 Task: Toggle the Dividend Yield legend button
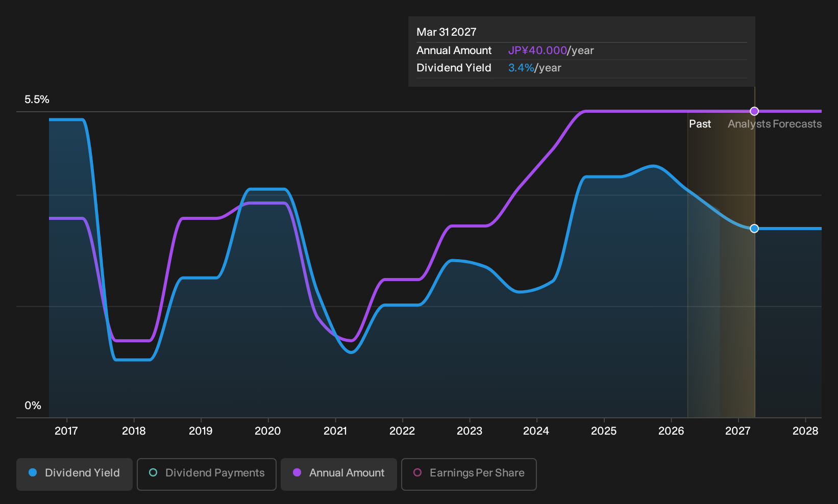[x=75, y=474]
